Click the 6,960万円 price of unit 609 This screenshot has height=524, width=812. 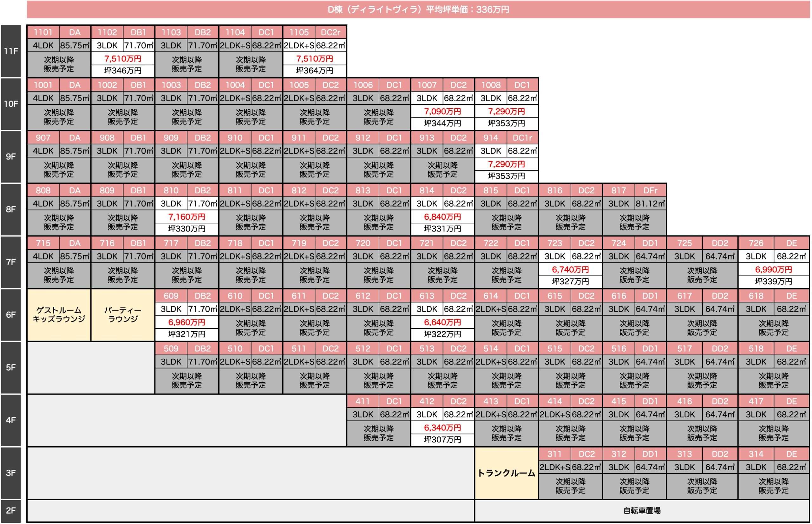click(187, 322)
